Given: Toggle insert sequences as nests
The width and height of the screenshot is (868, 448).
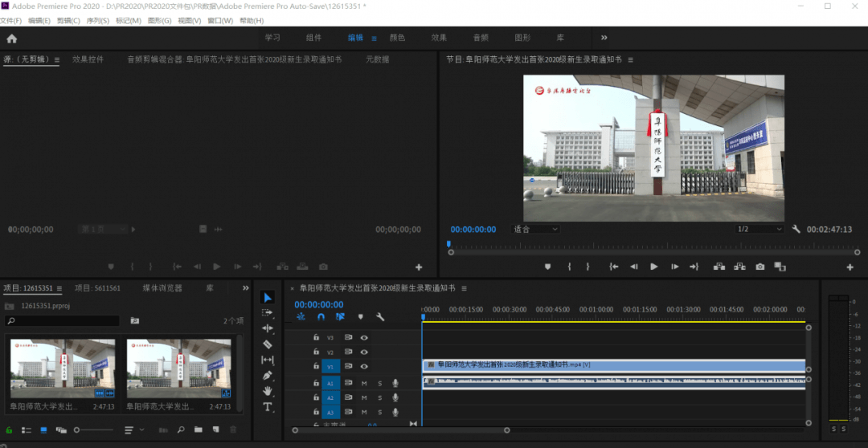Looking at the screenshot, I should (x=301, y=317).
